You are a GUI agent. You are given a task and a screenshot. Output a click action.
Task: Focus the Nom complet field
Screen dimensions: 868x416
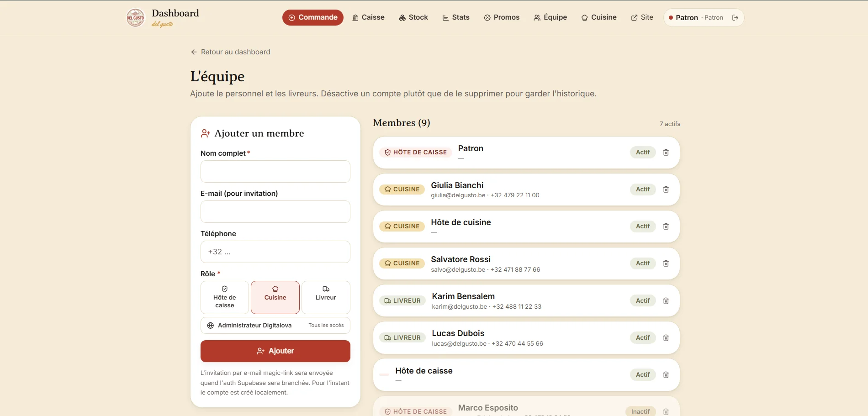click(275, 171)
